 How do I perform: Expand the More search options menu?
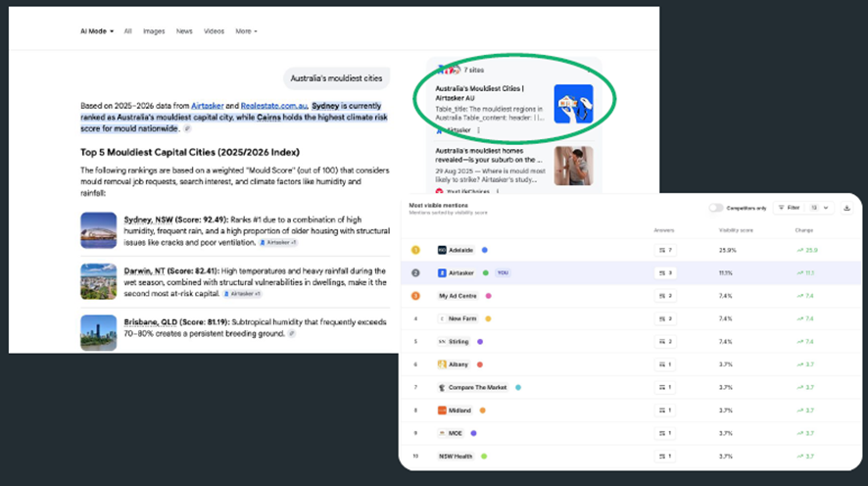pos(246,31)
